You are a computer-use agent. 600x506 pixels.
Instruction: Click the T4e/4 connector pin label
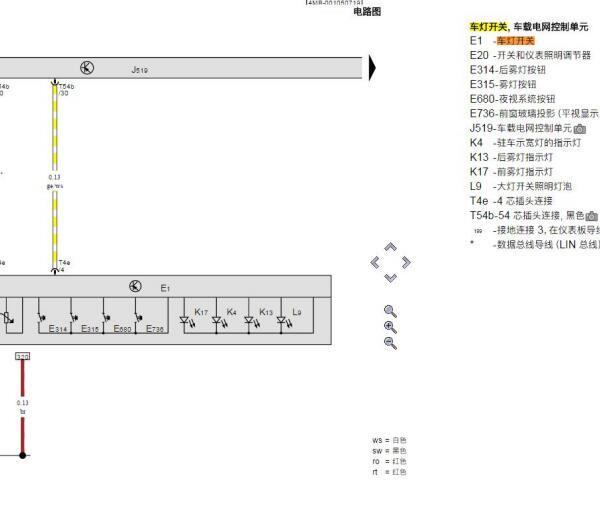64,266
